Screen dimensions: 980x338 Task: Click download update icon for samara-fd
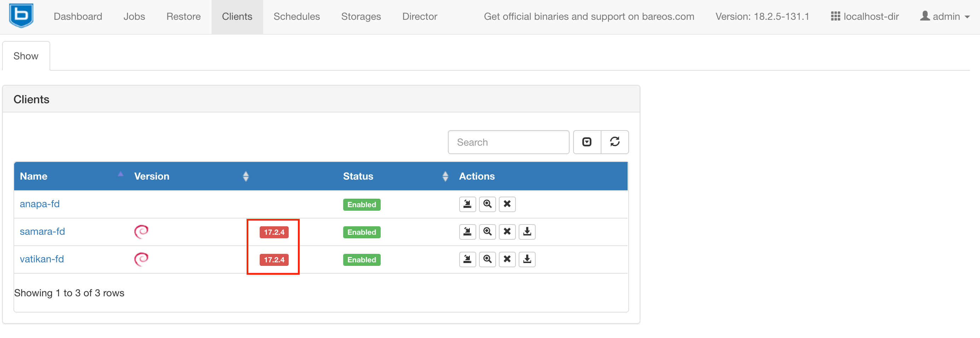click(527, 232)
